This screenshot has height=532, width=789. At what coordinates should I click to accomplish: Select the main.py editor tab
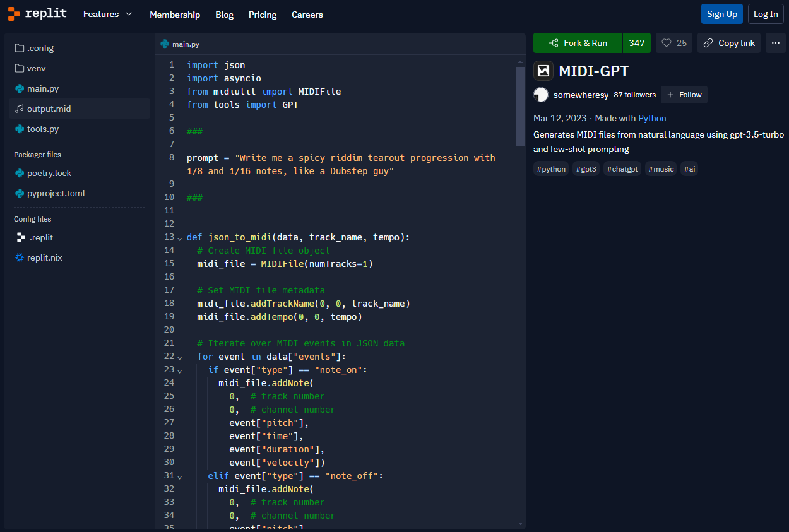pyautogui.click(x=181, y=44)
